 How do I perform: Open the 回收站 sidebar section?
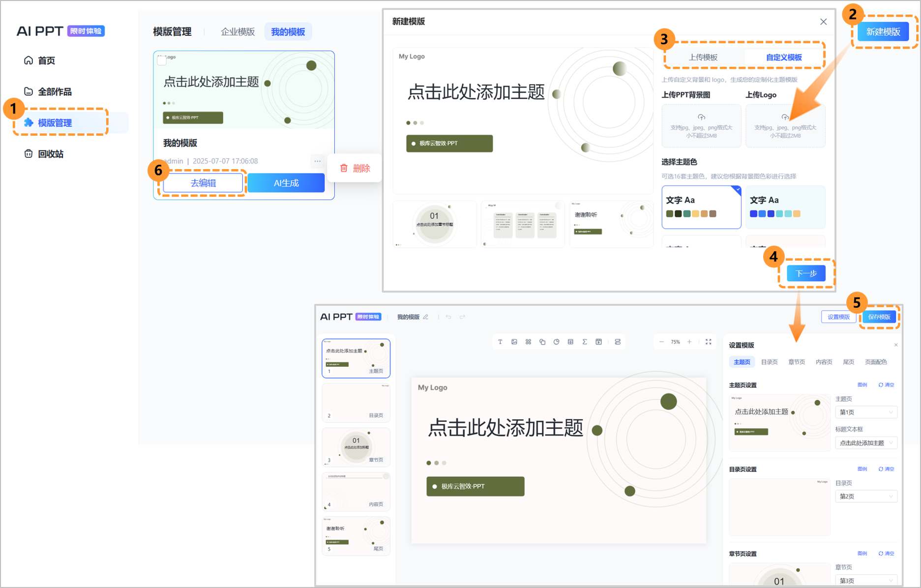pos(51,153)
